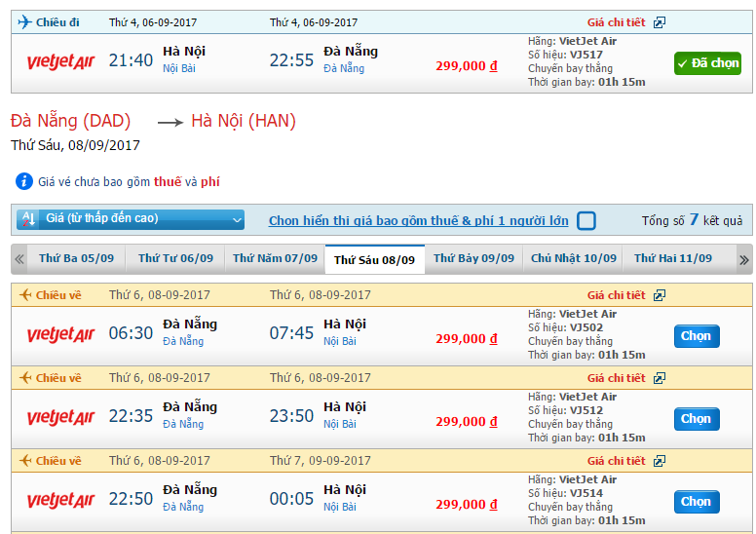Image resolution: width=756 pixels, height=534 pixels.
Task: Open Giá chi tiết link for flight VJ502
Action: point(616,295)
